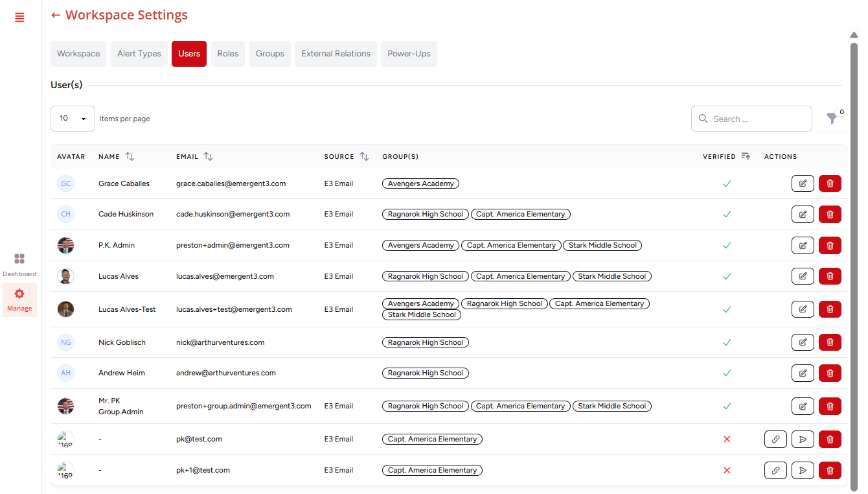Sort table by Email column
The image size is (868, 494).
point(208,156)
